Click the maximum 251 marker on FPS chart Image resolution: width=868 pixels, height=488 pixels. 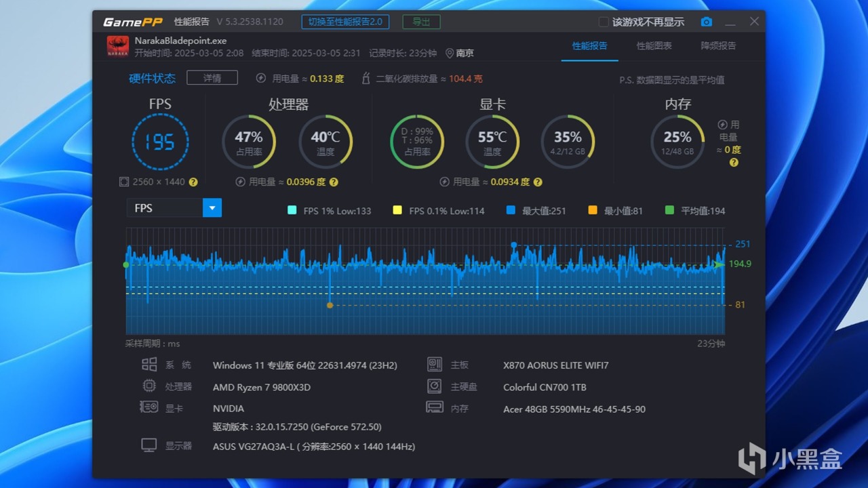click(x=513, y=245)
